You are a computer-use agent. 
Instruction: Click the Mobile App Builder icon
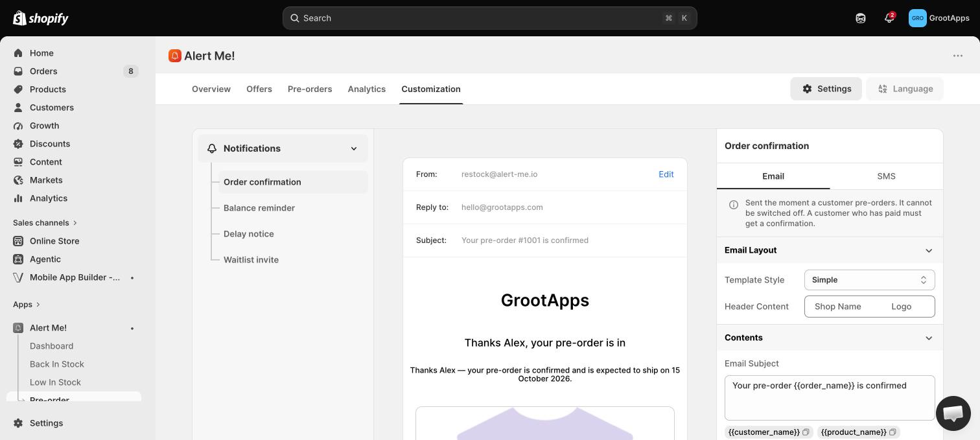(x=18, y=277)
